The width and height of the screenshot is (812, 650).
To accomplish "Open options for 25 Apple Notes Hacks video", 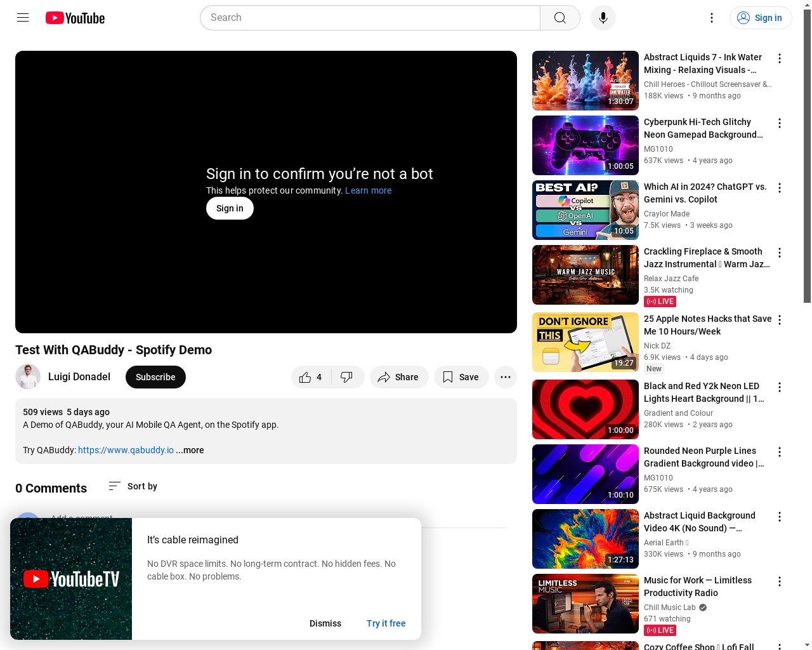I will 780,320.
